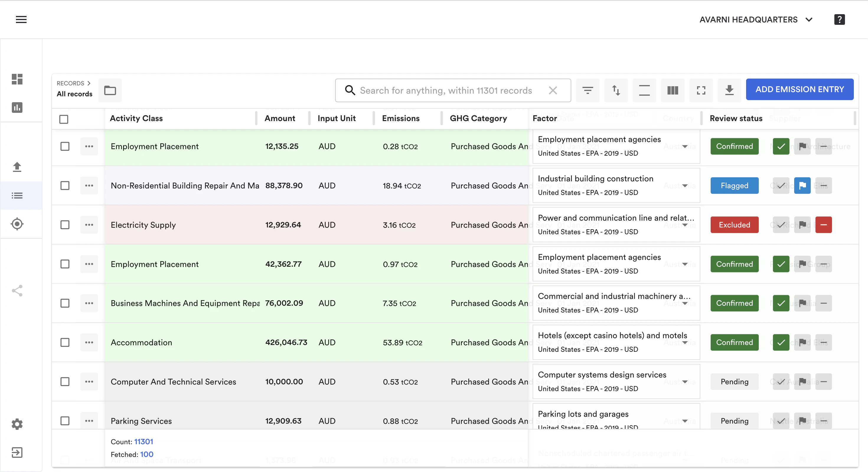Viewport: 868px width, 472px height.
Task: Open the hamburger navigation menu
Action: pyautogui.click(x=21, y=19)
